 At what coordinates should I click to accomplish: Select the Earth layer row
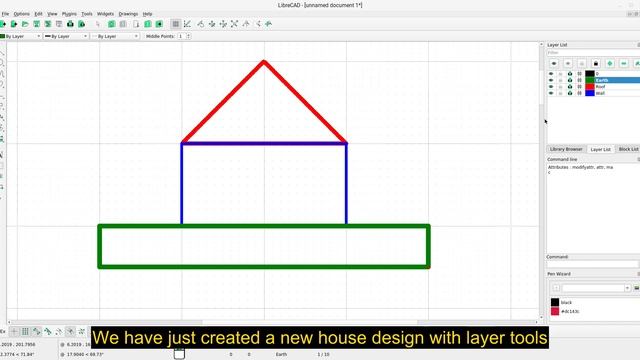click(x=594, y=80)
